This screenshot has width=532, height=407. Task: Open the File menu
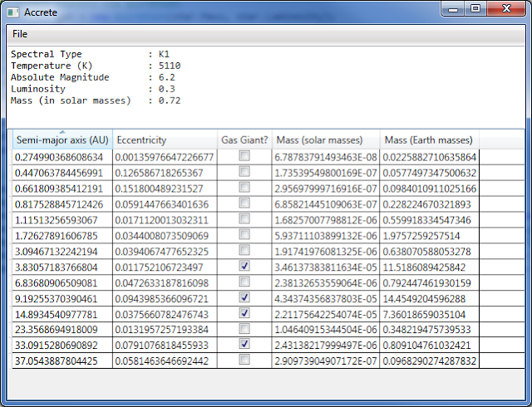(20, 34)
